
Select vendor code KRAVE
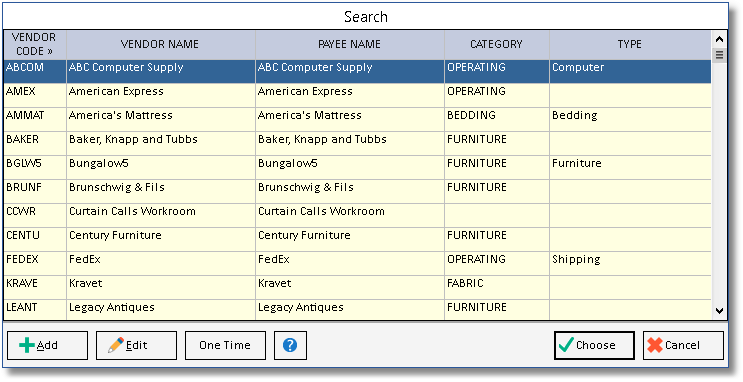pyautogui.click(x=22, y=283)
